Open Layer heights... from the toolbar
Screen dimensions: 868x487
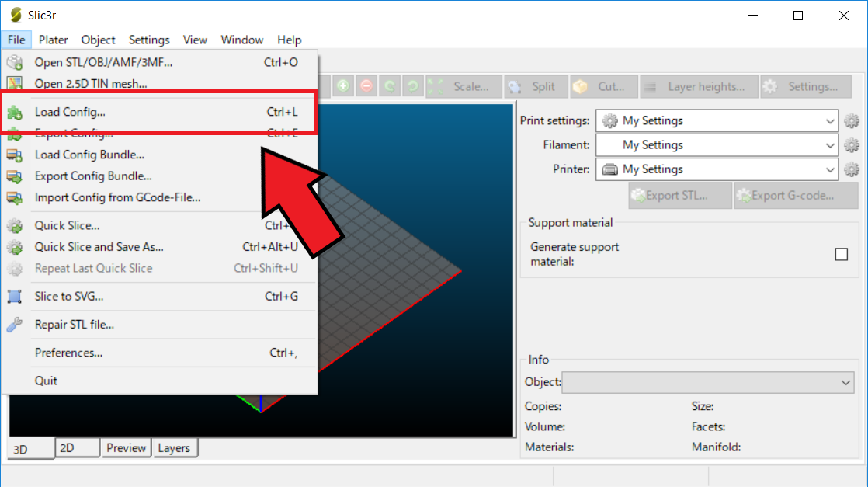(x=699, y=86)
